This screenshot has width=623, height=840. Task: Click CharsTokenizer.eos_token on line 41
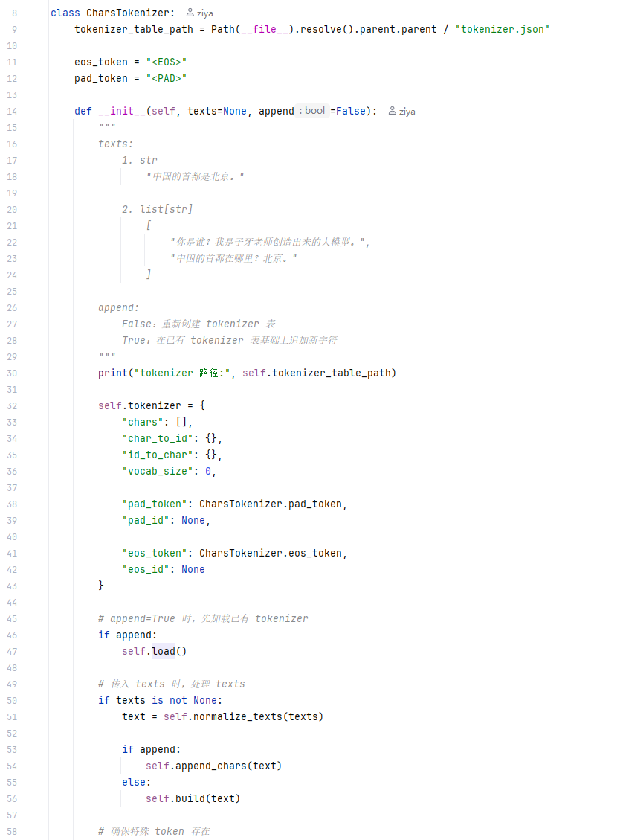tap(271, 554)
